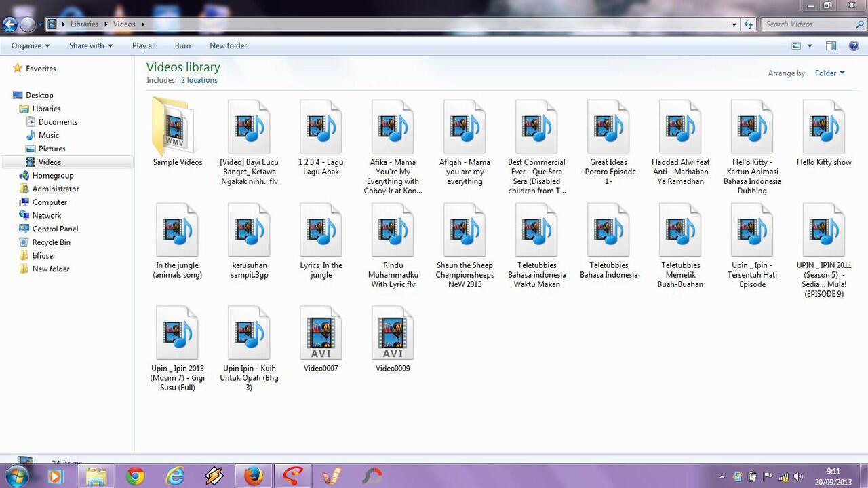
Task: Open the recent pages dropdown arrow
Action: pyautogui.click(x=40, y=24)
